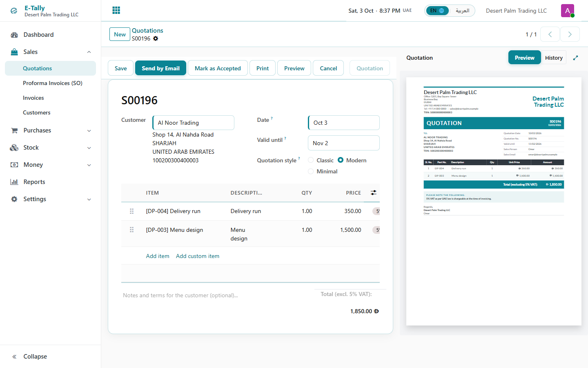
Task: Click the Stock boxes icon
Action: click(x=14, y=148)
